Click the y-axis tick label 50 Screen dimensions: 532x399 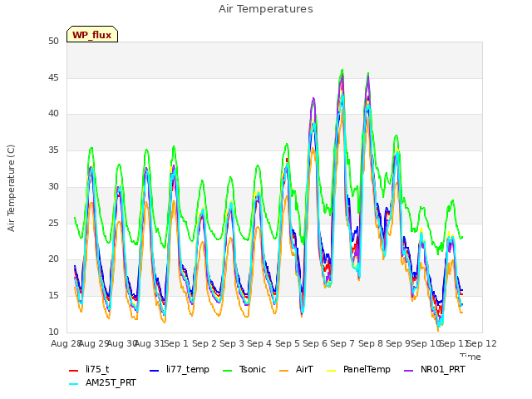(x=53, y=41)
